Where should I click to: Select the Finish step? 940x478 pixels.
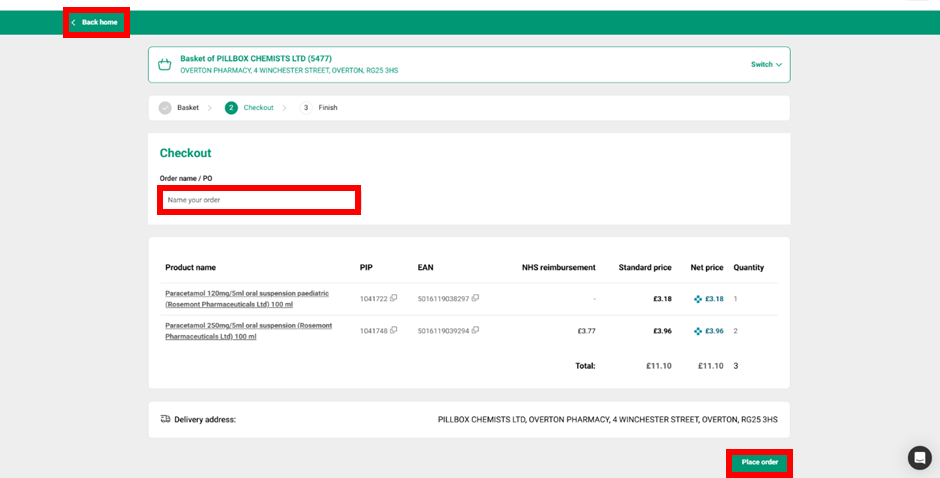pyautogui.click(x=328, y=108)
